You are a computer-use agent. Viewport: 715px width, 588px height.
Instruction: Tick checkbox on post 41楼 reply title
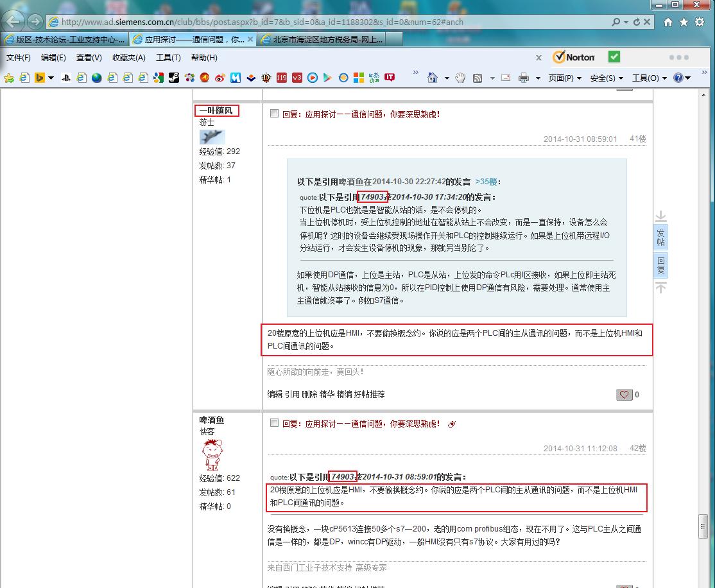tap(274, 113)
